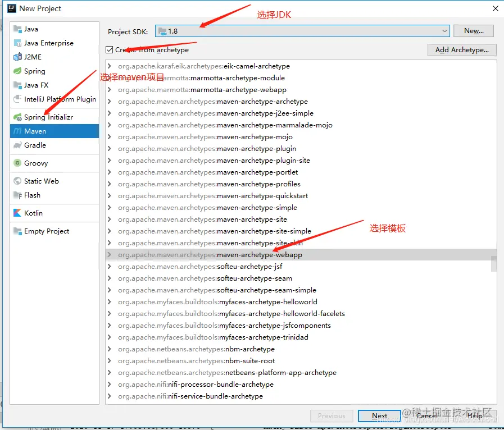
Task: Click the New... SDK button
Action: (474, 31)
